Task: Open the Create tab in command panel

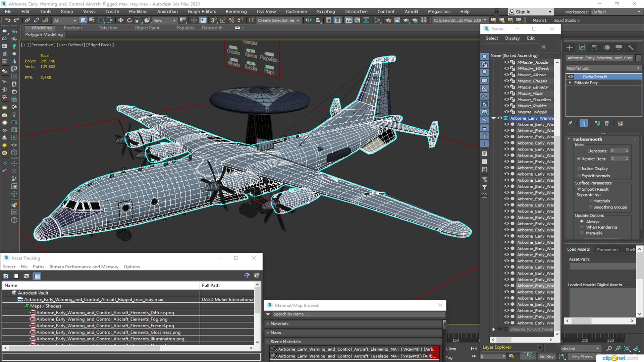Action: (x=570, y=48)
